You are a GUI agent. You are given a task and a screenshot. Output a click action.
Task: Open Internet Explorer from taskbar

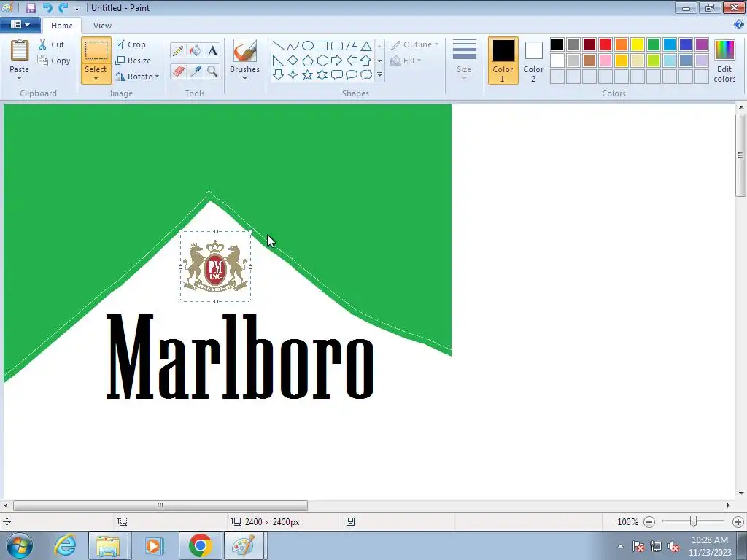tap(65, 545)
